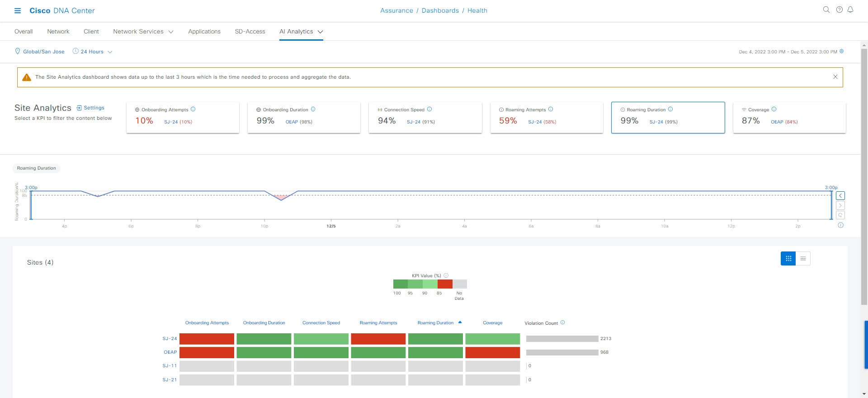Open OEAP site row link

pyautogui.click(x=170, y=352)
